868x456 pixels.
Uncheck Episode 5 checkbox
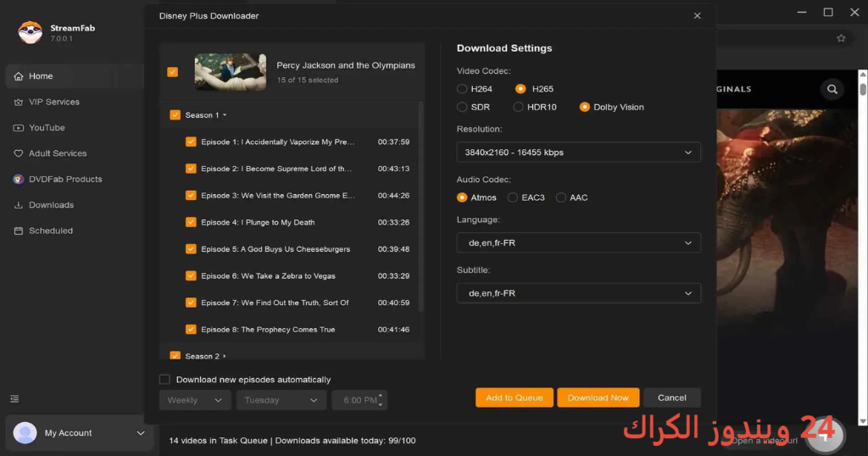(x=191, y=249)
